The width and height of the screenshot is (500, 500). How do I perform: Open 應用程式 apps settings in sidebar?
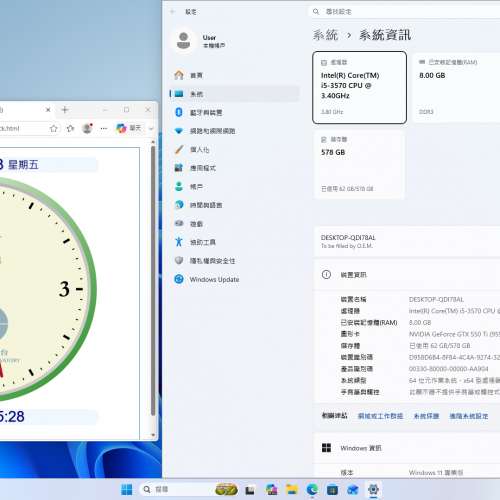pyautogui.click(x=234, y=168)
